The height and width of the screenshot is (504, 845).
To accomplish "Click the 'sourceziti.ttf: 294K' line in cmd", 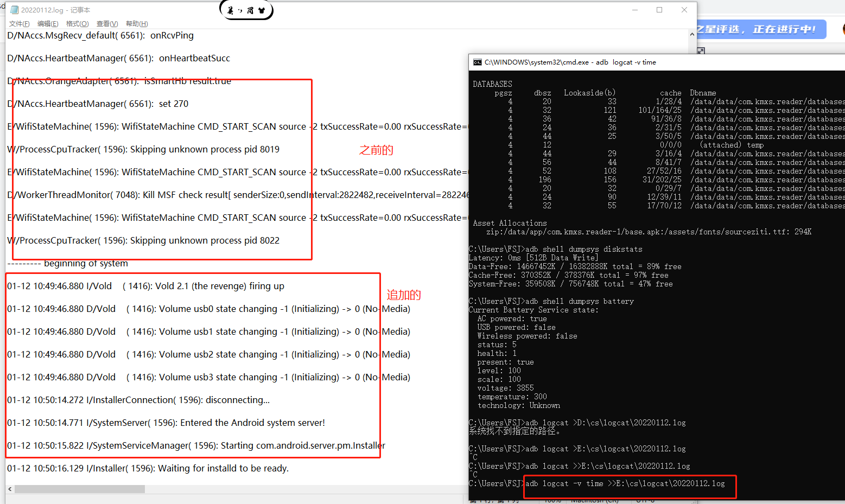I will (x=649, y=232).
